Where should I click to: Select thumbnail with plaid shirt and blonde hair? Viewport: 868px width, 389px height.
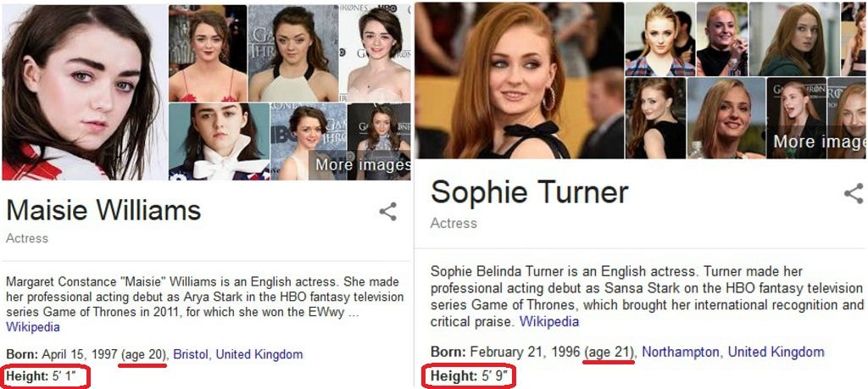click(x=659, y=39)
